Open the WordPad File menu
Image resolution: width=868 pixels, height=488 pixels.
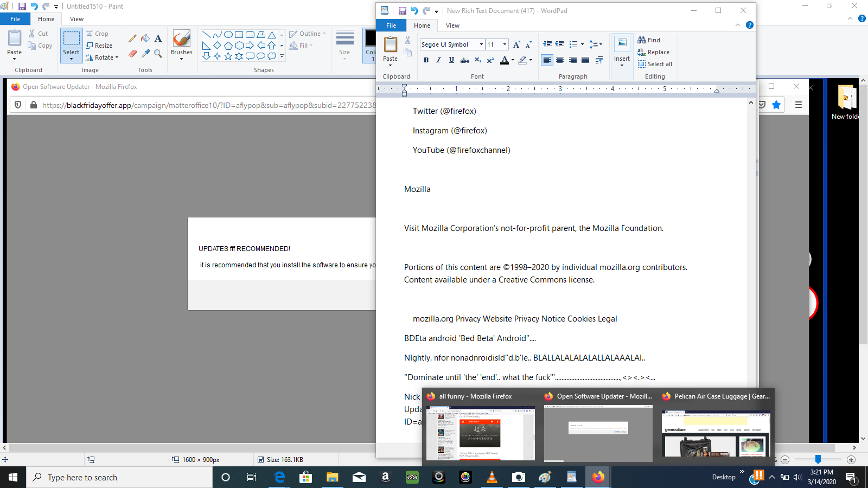click(391, 25)
